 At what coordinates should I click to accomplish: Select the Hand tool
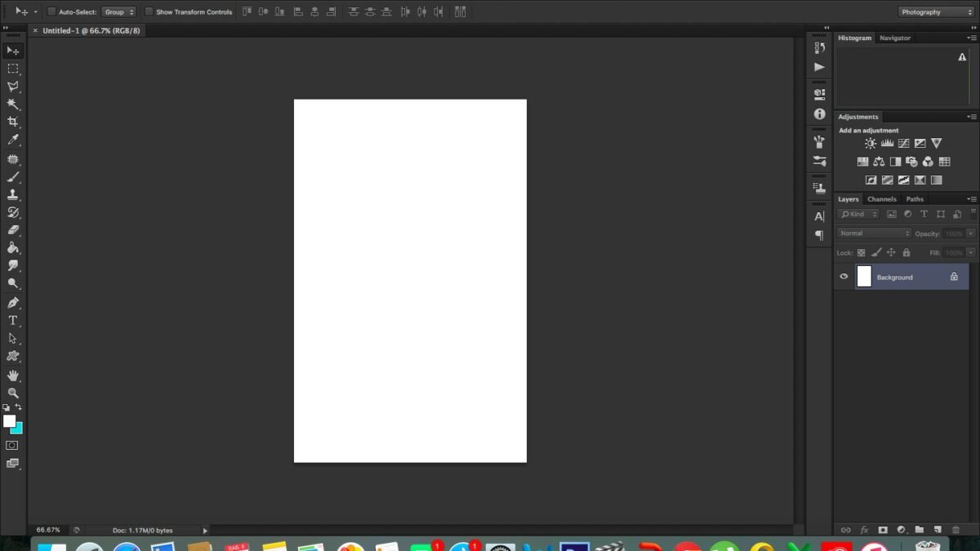[13, 375]
